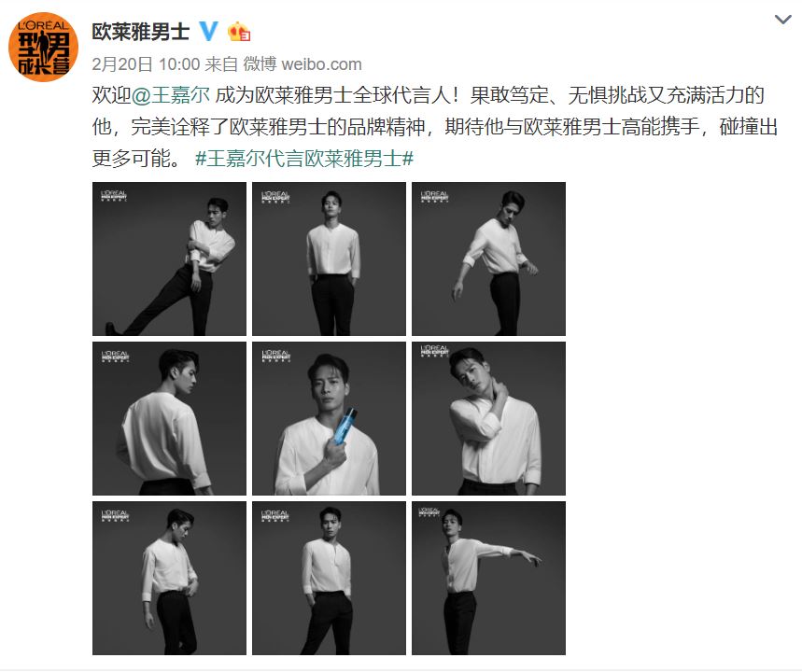The image size is (802, 672).
Task: Open top-middle photo standing front-facing
Action: point(329,259)
